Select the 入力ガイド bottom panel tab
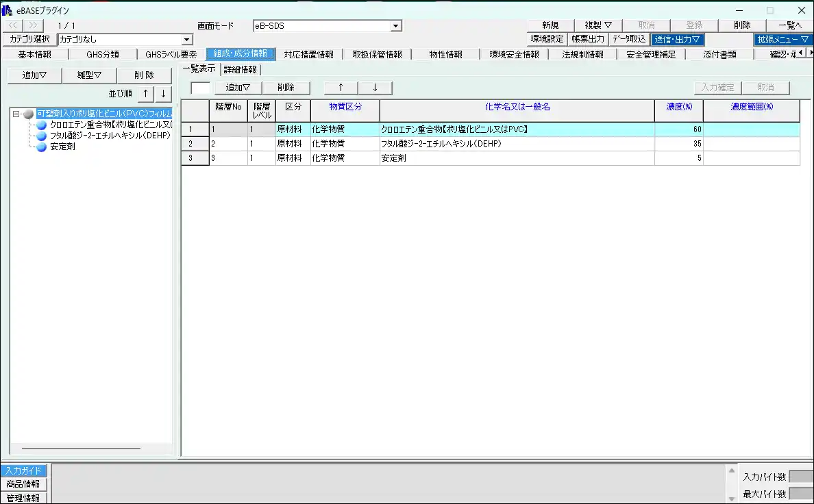The height and width of the screenshot is (504, 814). pos(23,470)
